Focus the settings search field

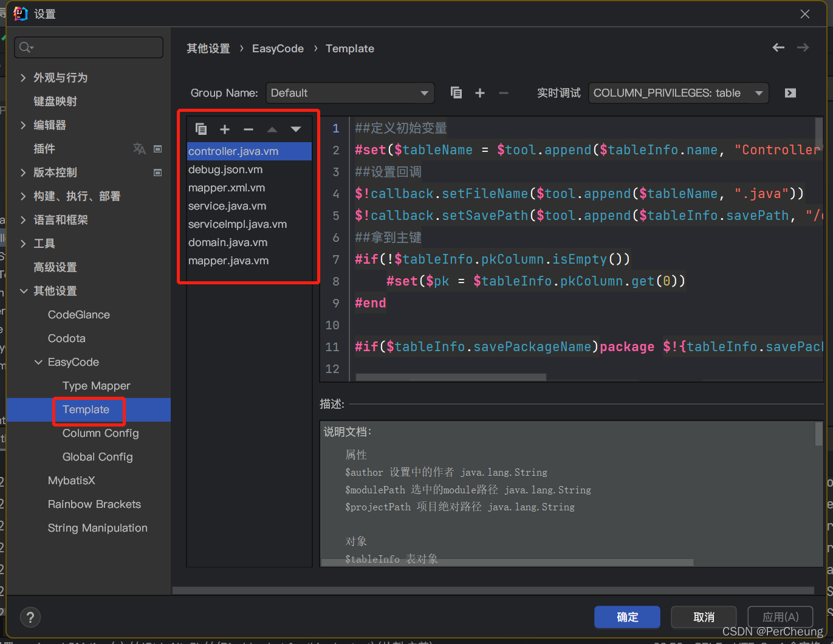point(89,47)
